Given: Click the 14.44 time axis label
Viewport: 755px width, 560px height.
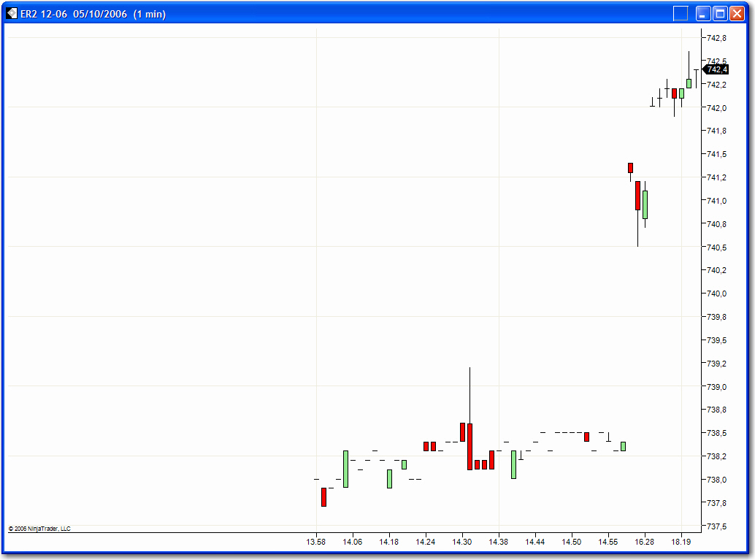Looking at the screenshot, I should pyautogui.click(x=535, y=542).
